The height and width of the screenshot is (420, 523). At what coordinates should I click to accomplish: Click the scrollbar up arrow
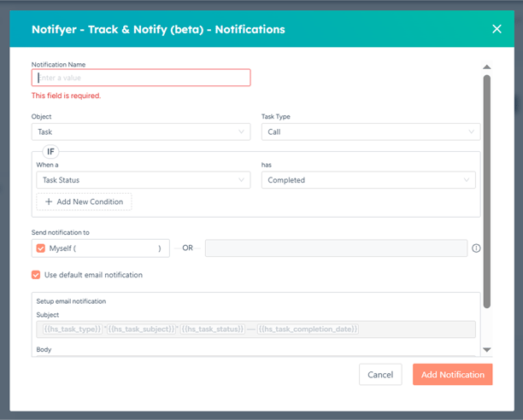(487, 67)
